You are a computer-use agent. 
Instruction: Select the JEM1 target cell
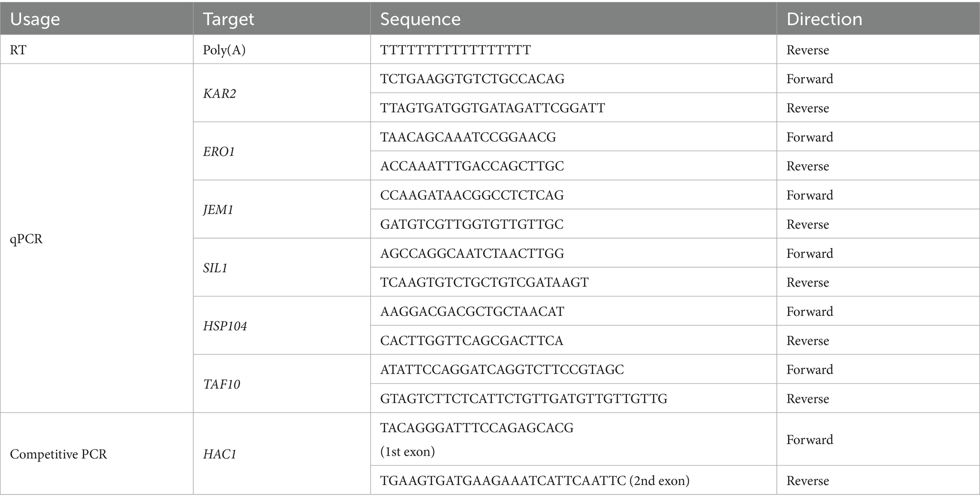pyautogui.click(x=281, y=209)
